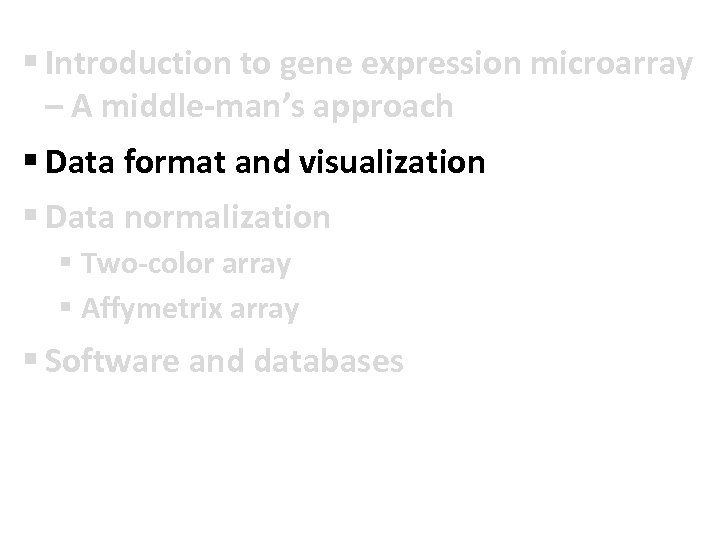Click the word "Affymetrix"
The width and height of the screenshot is (720, 540).
tap(151, 311)
